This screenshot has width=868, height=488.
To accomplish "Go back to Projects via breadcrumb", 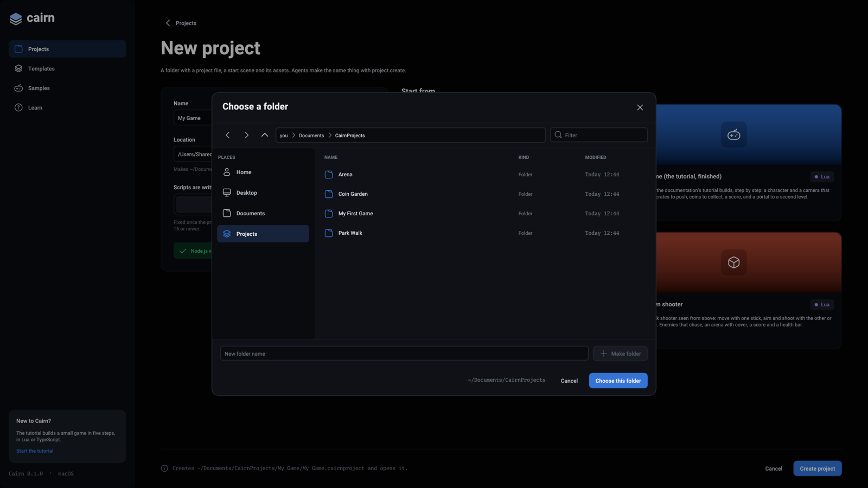I will (181, 23).
